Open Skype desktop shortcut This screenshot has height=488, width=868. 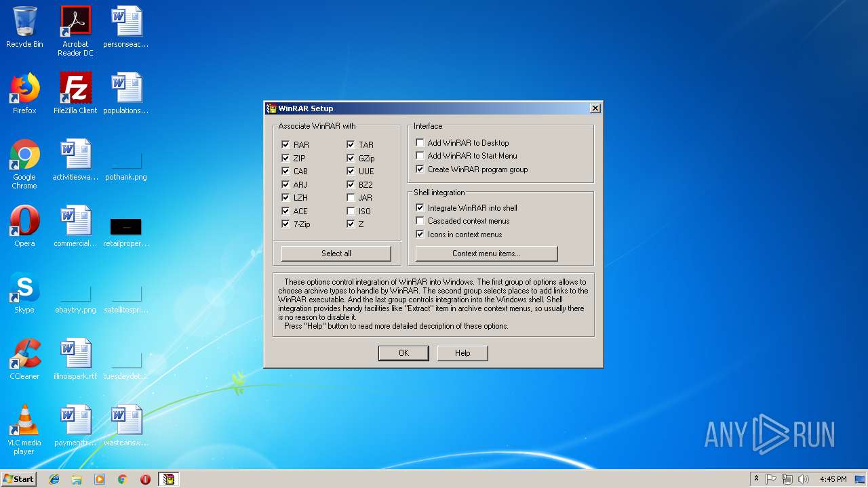(x=24, y=293)
